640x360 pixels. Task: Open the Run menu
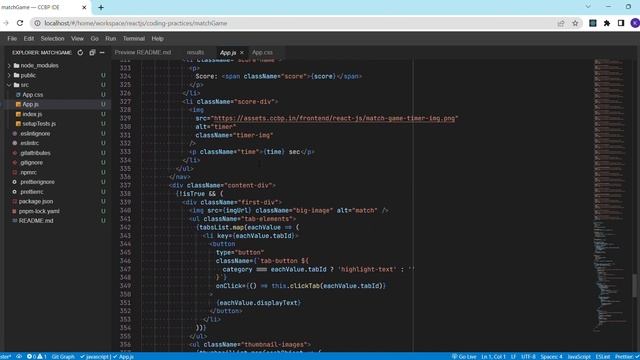click(111, 38)
